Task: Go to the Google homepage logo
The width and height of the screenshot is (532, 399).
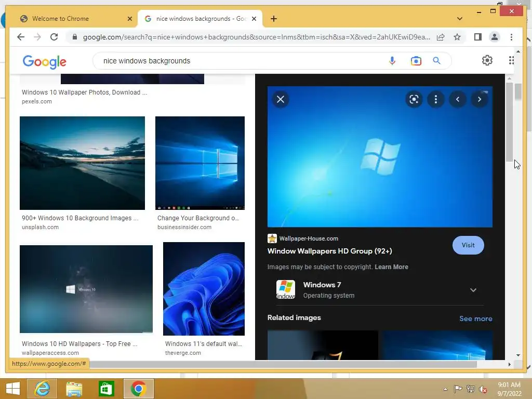Action: point(45,62)
